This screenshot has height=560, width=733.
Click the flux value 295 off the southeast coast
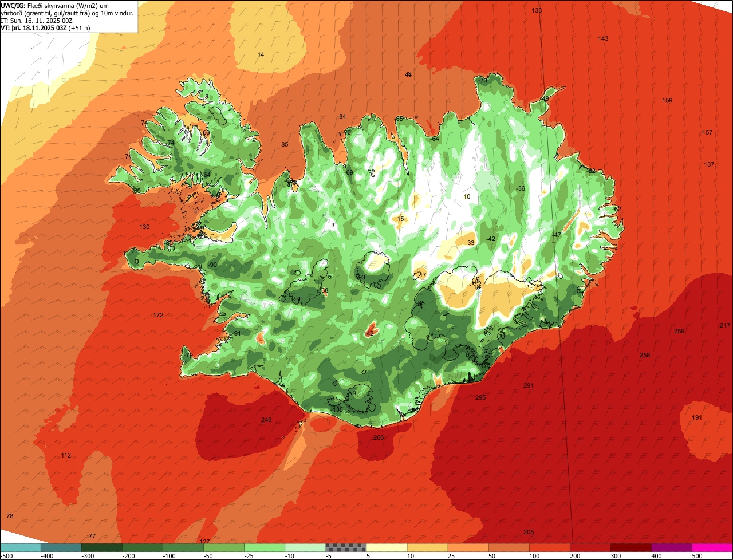pyautogui.click(x=480, y=397)
